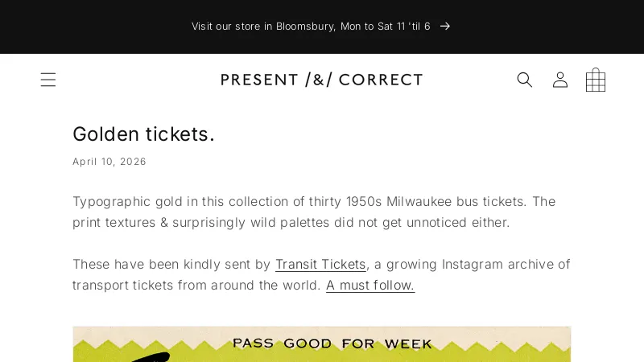The image size is (644, 362).
Task: Click the word "Bloomsbury" in the top banner
Action: 305,27
